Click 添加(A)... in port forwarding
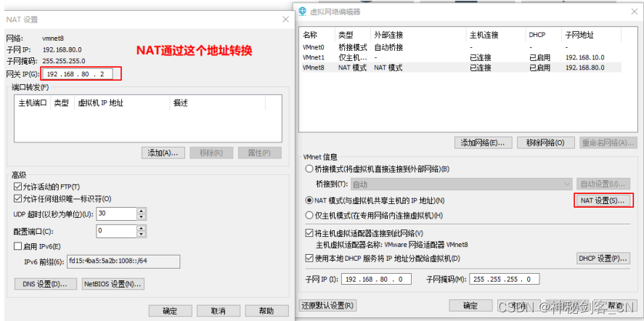Screen dimensions: 644x321 pyautogui.click(x=163, y=153)
